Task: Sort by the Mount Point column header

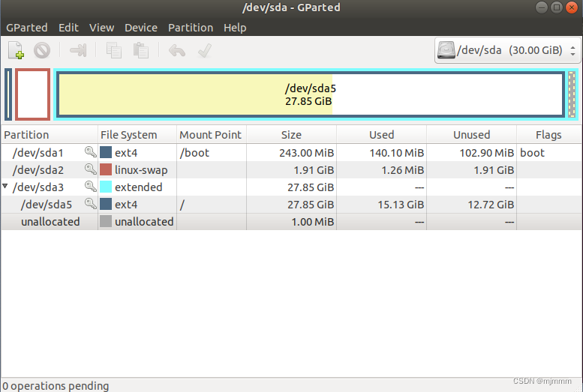Action: [212, 134]
